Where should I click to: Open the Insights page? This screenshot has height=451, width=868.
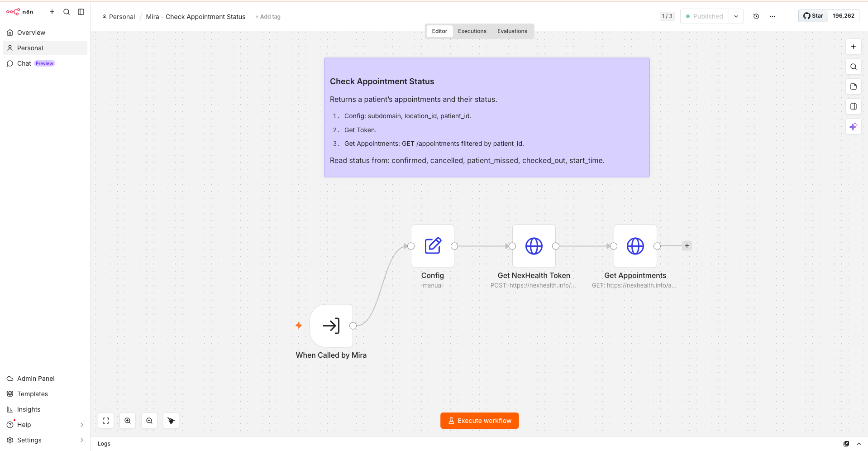[x=45, y=409]
